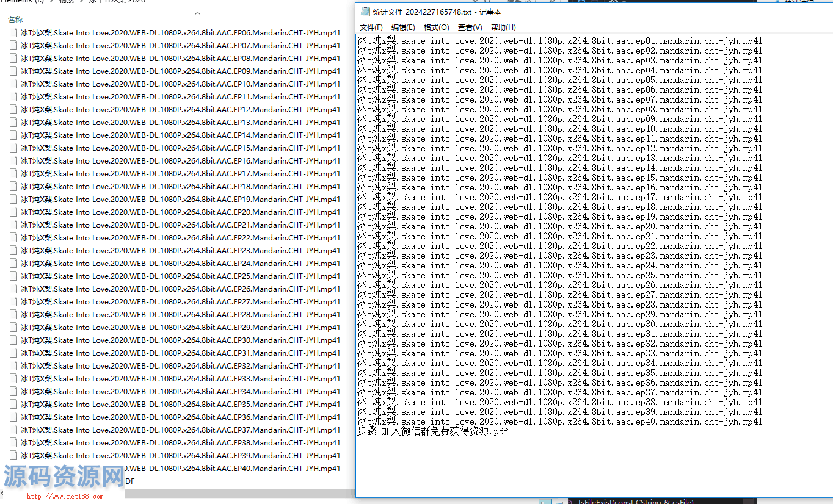The width and height of the screenshot is (833, 504).
Task: Open the 帮助(H) menu in Notepad
Action: point(503,27)
